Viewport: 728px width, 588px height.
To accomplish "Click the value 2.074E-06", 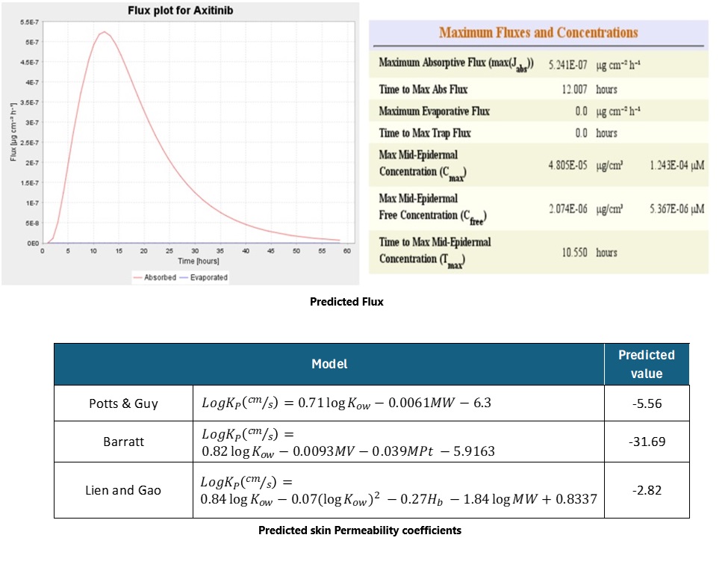I will (567, 209).
